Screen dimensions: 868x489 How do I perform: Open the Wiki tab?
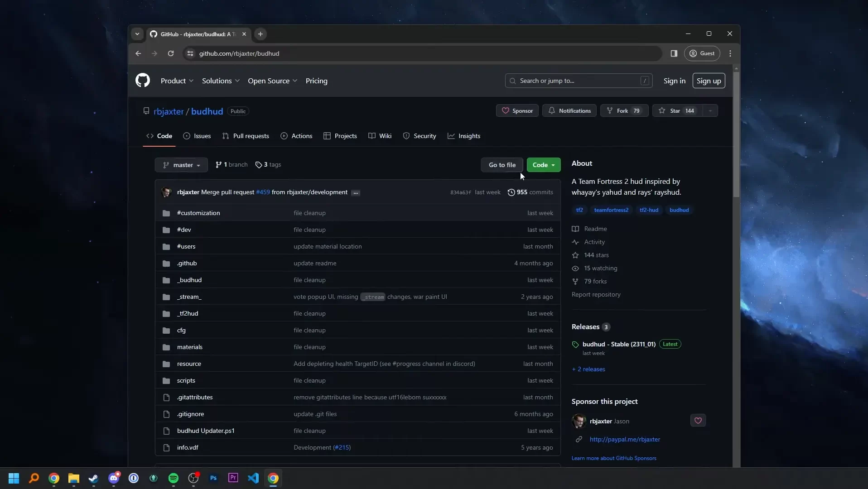click(380, 136)
